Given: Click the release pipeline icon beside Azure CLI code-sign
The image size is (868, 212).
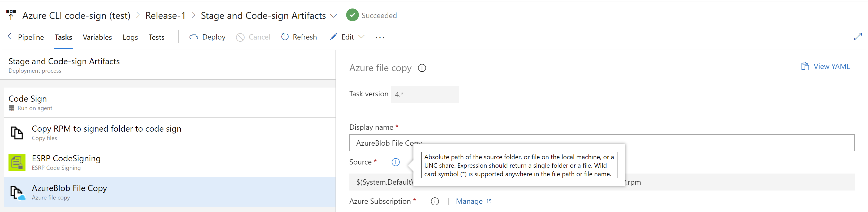Looking at the screenshot, I should click(11, 15).
